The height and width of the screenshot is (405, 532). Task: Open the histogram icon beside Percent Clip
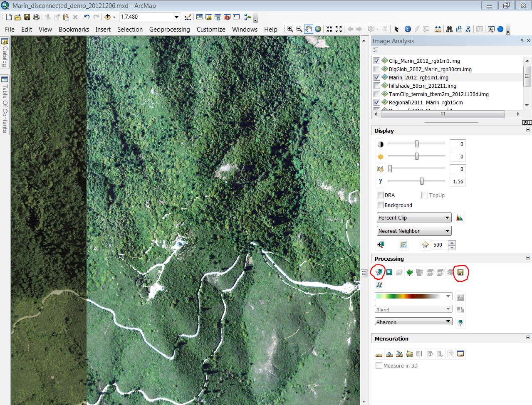tap(460, 218)
